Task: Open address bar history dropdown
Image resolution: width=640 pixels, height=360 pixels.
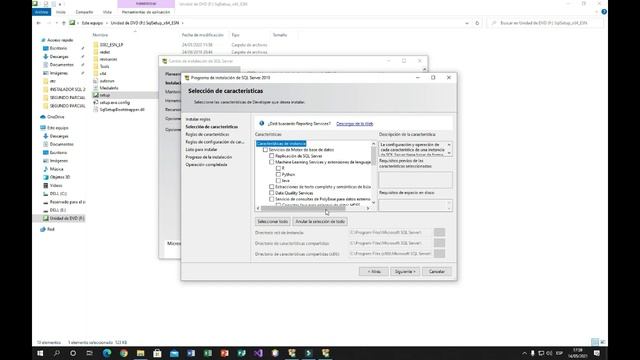Action: pyautogui.click(x=467, y=23)
